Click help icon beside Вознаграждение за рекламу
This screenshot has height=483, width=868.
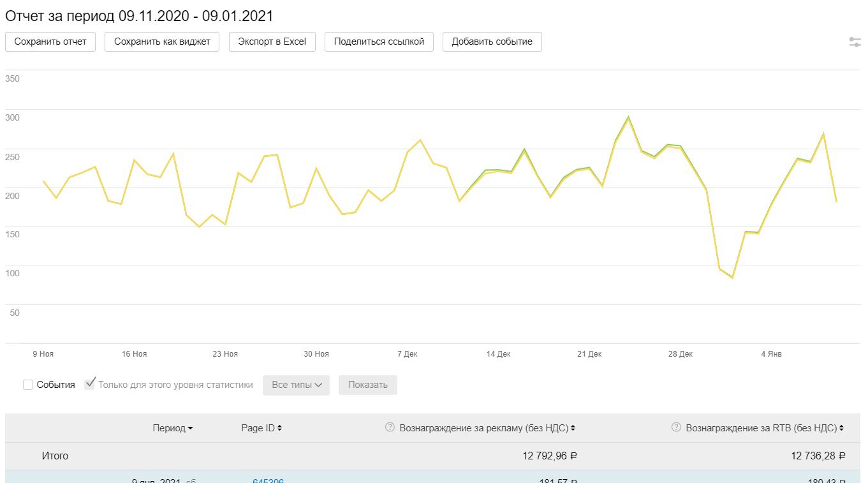390,427
